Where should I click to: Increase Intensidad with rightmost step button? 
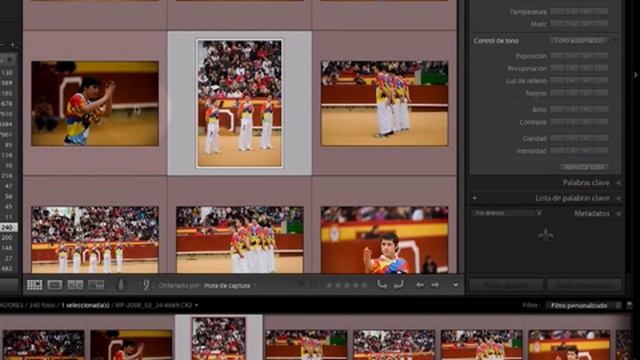(601, 151)
